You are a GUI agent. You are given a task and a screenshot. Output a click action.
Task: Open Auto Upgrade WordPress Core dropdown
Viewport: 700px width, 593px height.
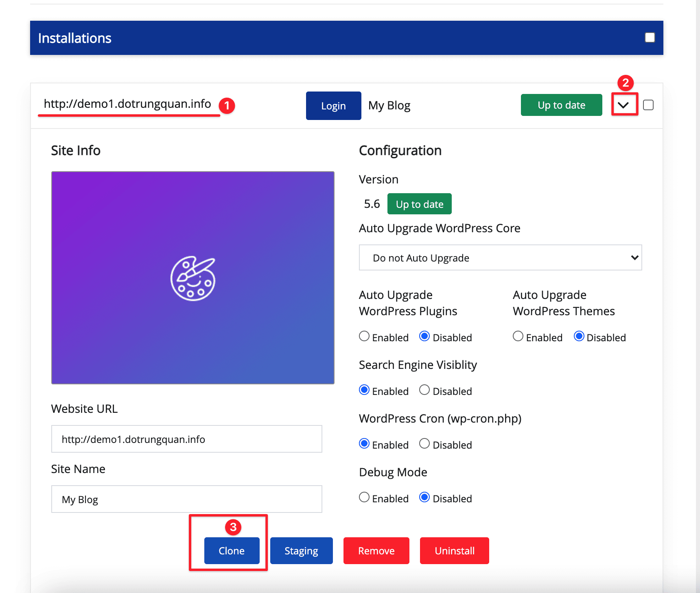pos(500,258)
